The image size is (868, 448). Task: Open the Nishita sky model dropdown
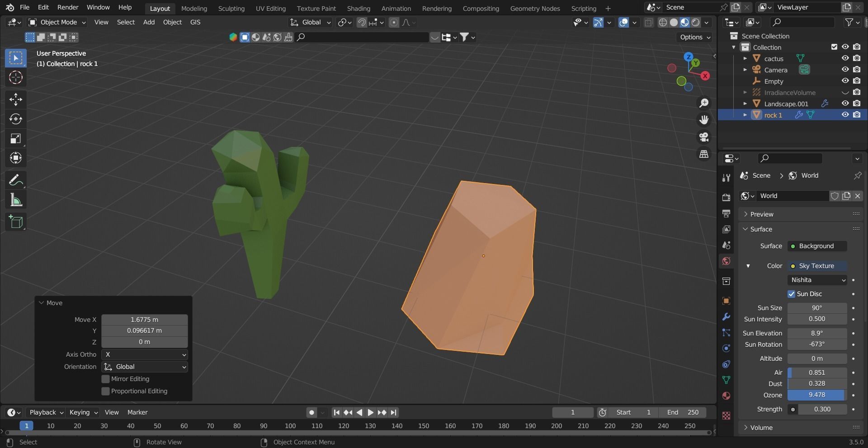pyautogui.click(x=816, y=280)
